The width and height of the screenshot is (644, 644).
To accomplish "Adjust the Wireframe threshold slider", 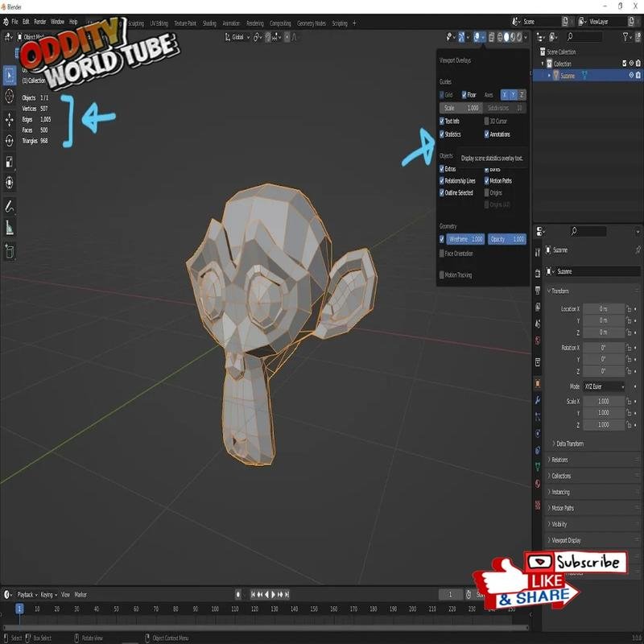I will coord(465,239).
